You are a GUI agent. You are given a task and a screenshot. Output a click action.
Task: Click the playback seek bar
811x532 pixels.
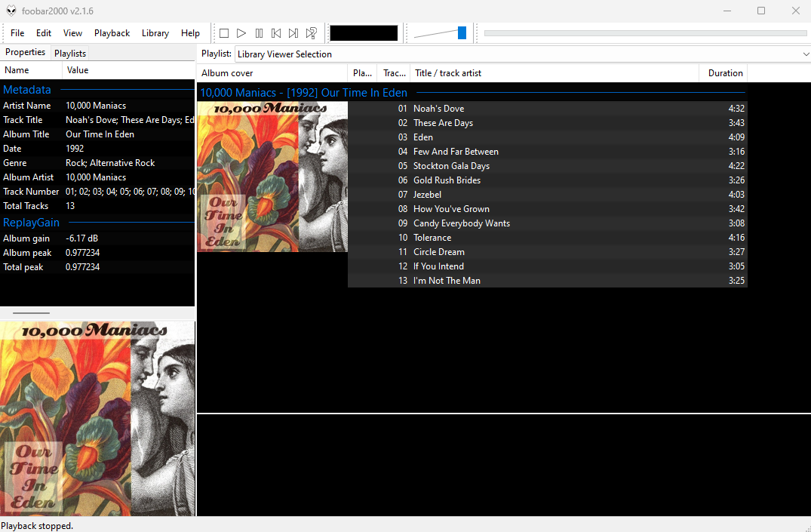(x=645, y=33)
